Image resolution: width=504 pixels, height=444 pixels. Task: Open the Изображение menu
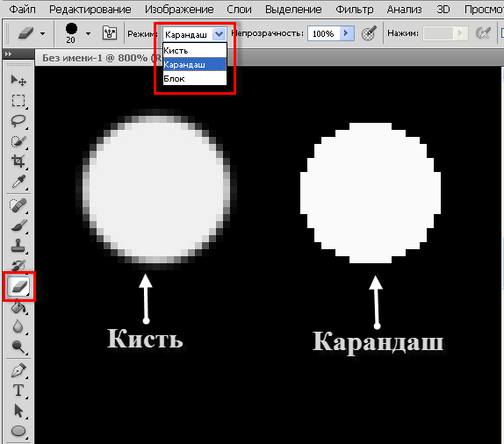[x=179, y=10]
